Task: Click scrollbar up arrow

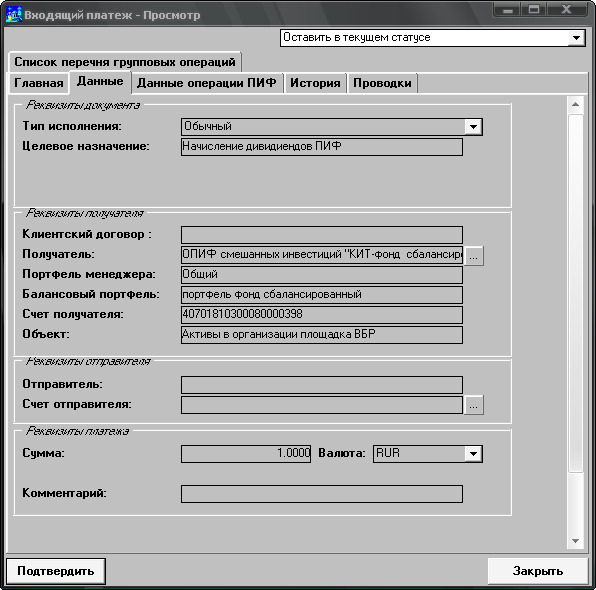Action: (x=575, y=105)
